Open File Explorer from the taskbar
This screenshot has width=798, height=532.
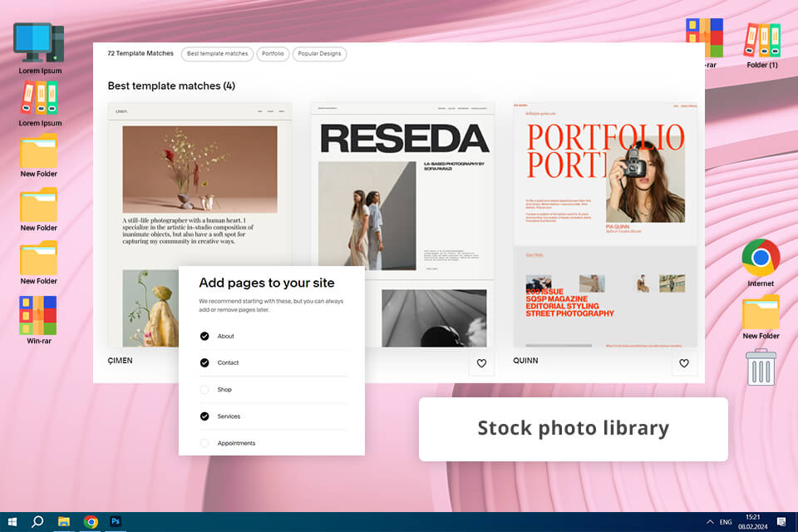(x=64, y=522)
